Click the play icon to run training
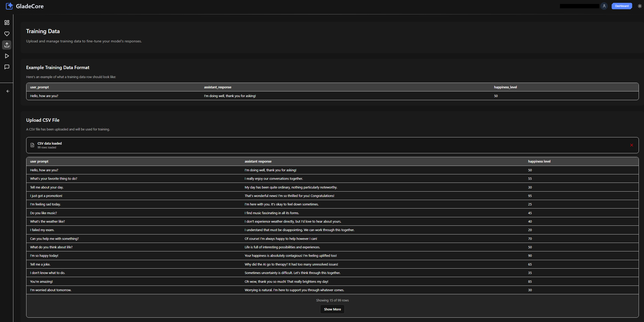 7,56
